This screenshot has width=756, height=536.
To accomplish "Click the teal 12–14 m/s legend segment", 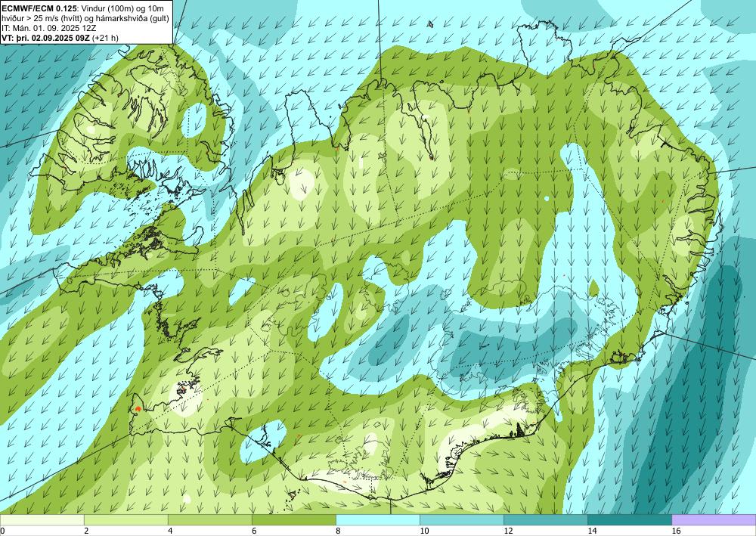I will (x=546, y=519).
